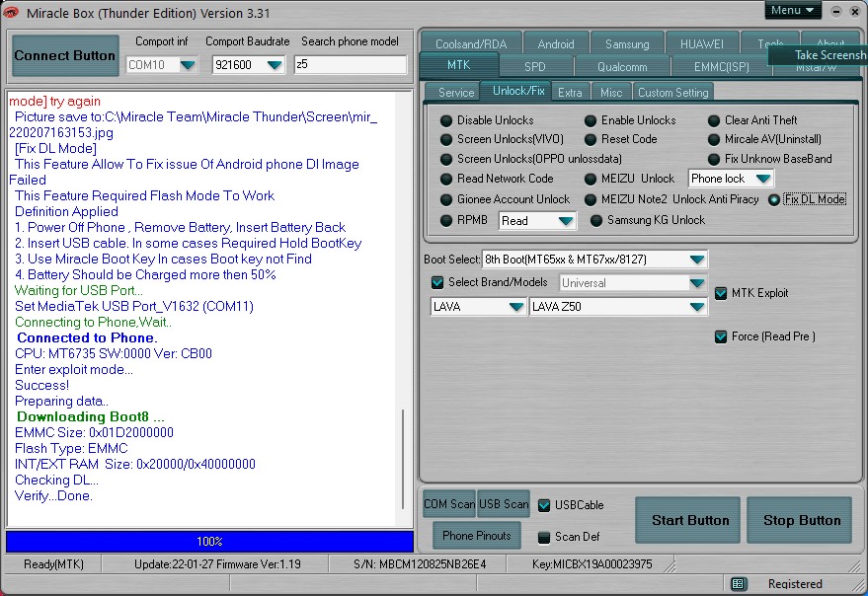Switch to the Custom Setting sub-tab
The width and height of the screenshot is (868, 596).
click(673, 93)
